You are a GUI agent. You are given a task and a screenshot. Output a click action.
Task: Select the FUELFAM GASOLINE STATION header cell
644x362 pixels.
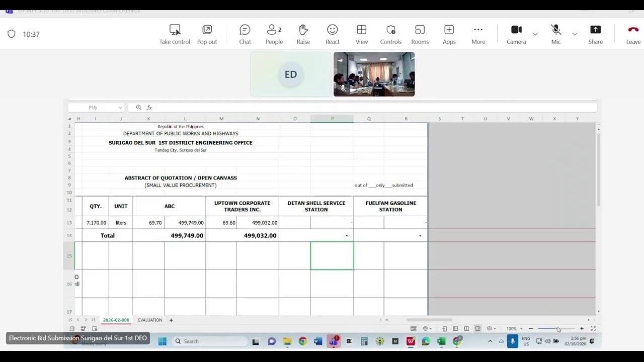tap(390, 206)
